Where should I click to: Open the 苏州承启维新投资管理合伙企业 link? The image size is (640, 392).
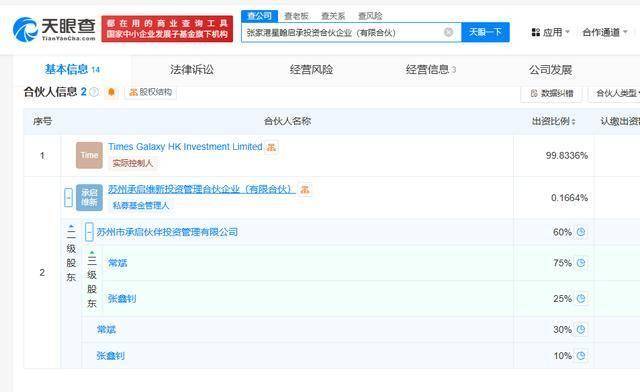coord(202,189)
